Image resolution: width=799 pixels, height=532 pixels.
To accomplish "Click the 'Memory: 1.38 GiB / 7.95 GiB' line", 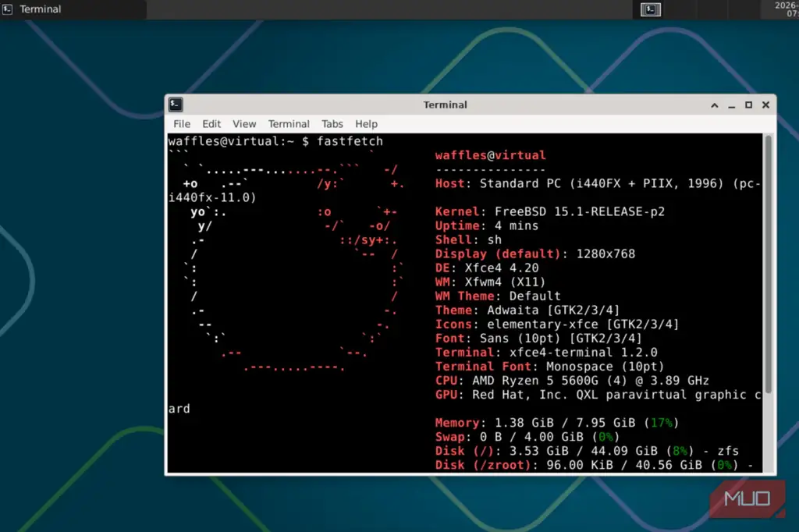I will click(x=557, y=423).
